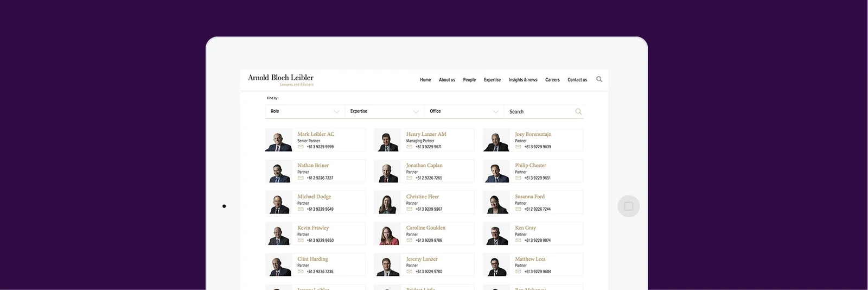Click Caroline Goulden's portrait photo
868x290 pixels.
[x=387, y=234]
